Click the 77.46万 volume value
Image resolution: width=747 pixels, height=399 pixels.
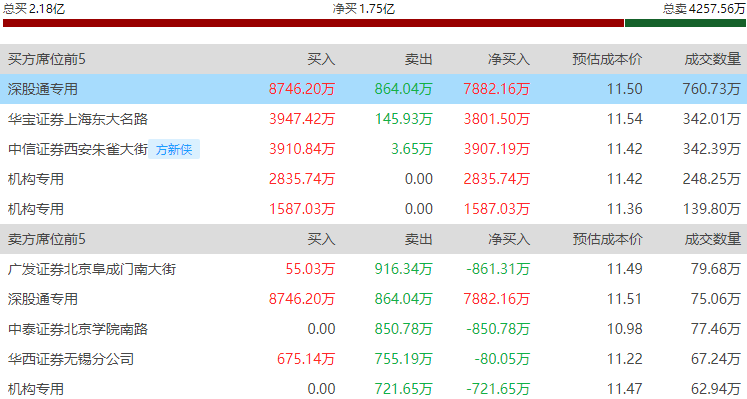[x=716, y=329]
